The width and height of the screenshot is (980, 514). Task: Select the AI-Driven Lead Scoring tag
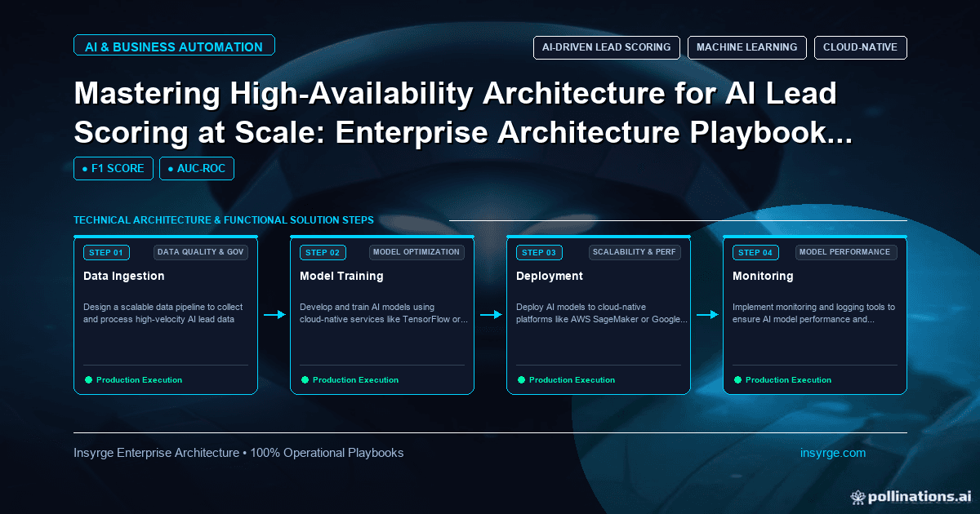607,47
